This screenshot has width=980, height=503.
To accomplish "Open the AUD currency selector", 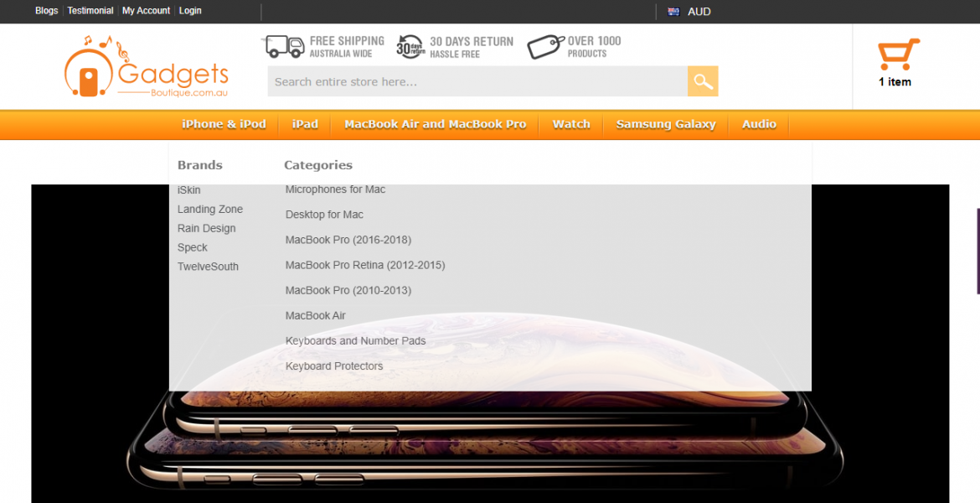I will [x=699, y=12].
